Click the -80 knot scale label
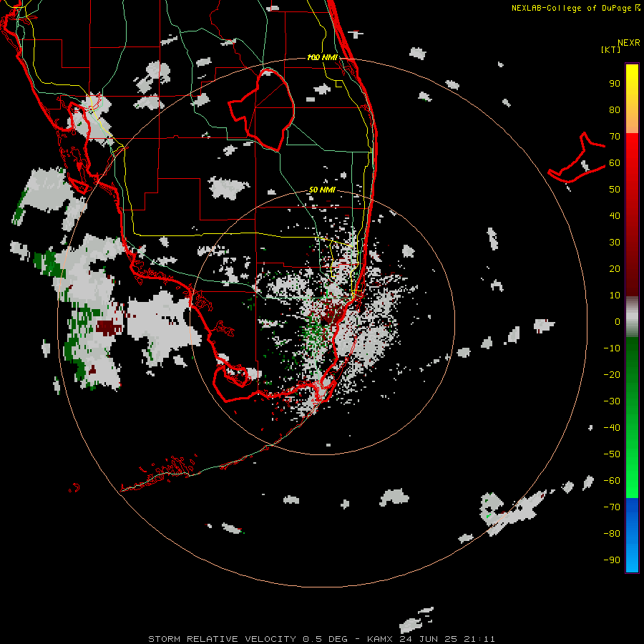This screenshot has height=644, width=644. click(612, 534)
